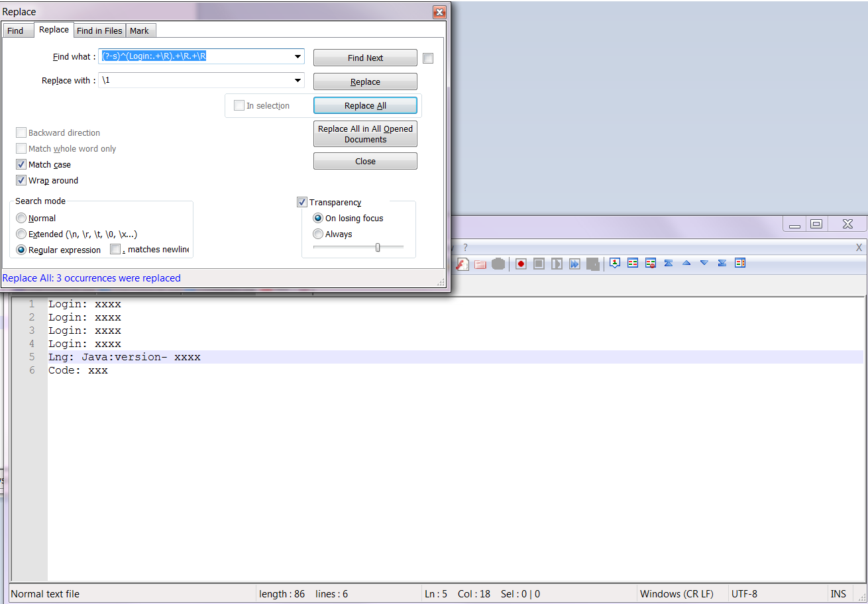Viewport: 868px width, 604px height.
Task: Open the Function List panel icon
Action: click(462, 264)
